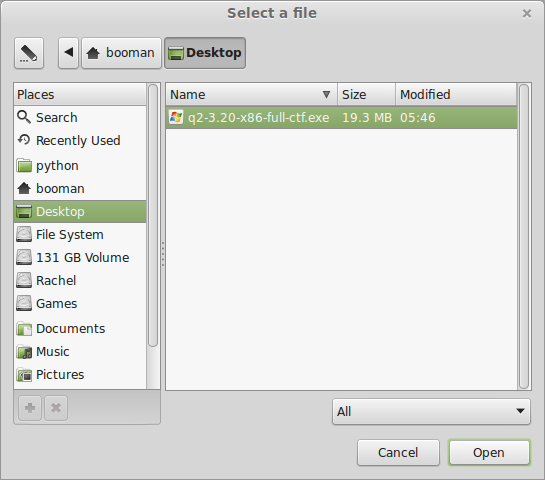Sort by the Modified column header

456,94
